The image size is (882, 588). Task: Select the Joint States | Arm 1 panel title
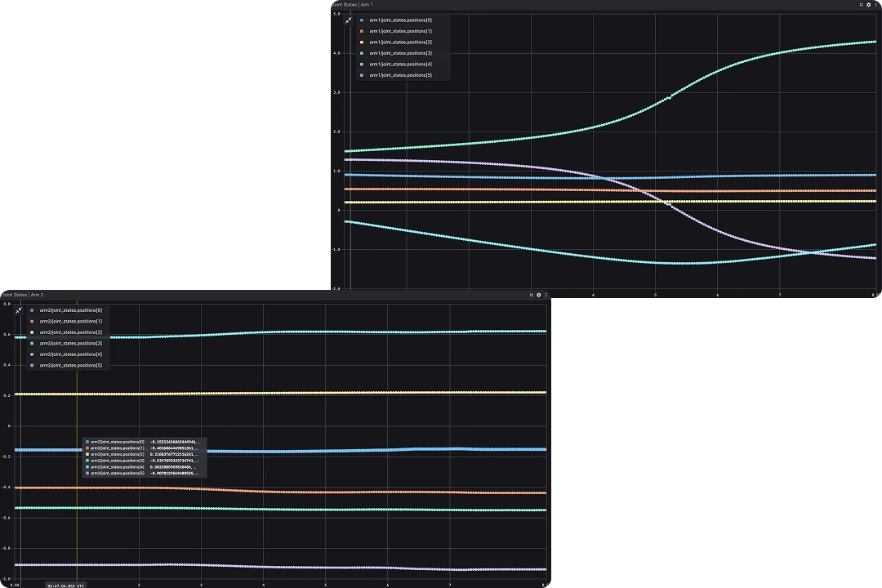click(353, 5)
